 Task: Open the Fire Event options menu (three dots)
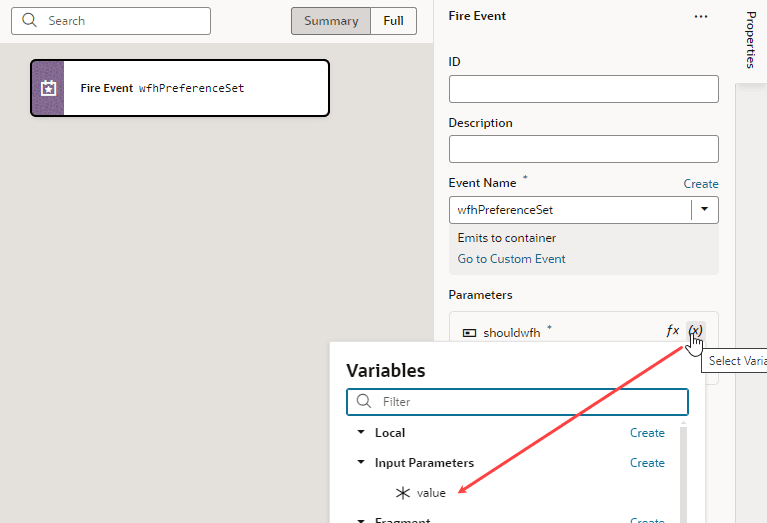pos(700,17)
